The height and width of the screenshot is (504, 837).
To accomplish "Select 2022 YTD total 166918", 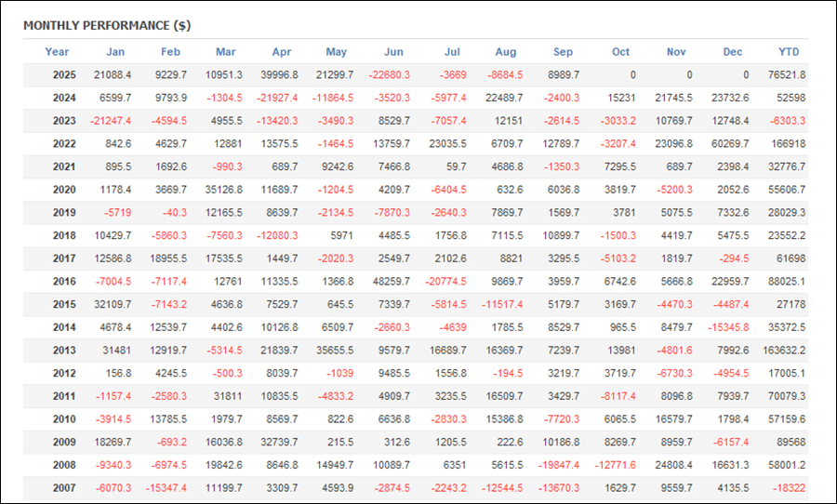I will [789, 144].
